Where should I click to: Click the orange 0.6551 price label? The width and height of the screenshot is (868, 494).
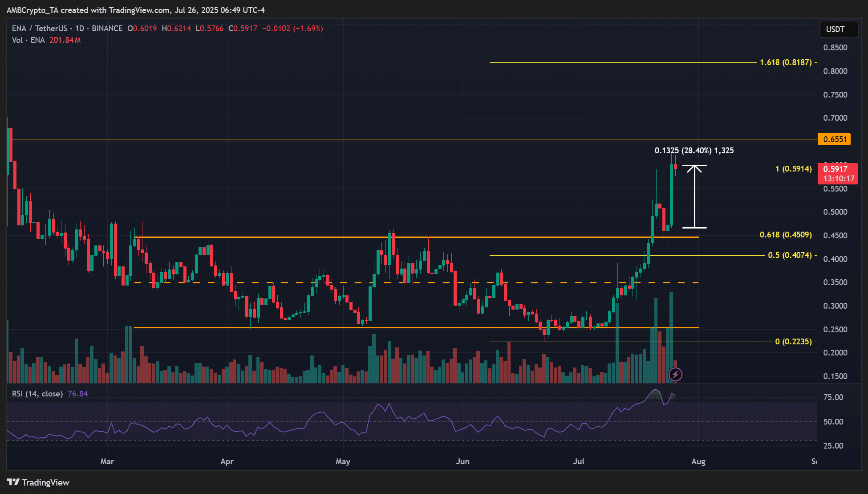(834, 139)
